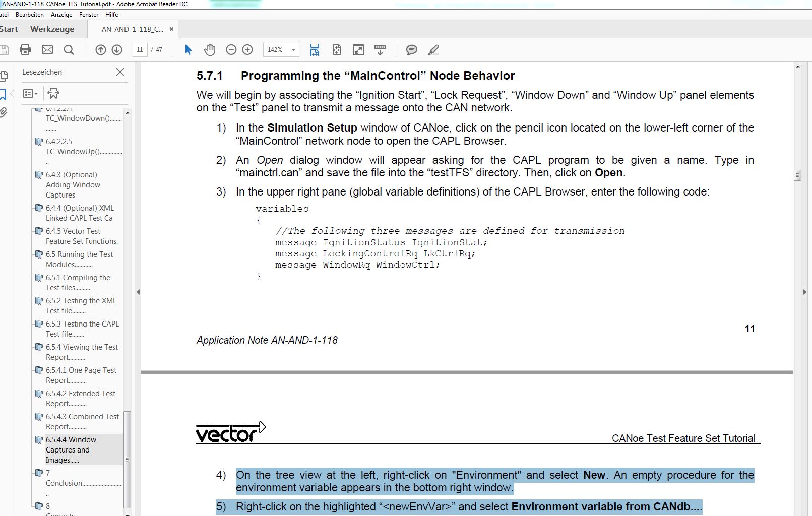The image size is (812, 516).
Task: Open bookmark 6.5.3 Testing the CAPL Test file
Action: point(82,329)
